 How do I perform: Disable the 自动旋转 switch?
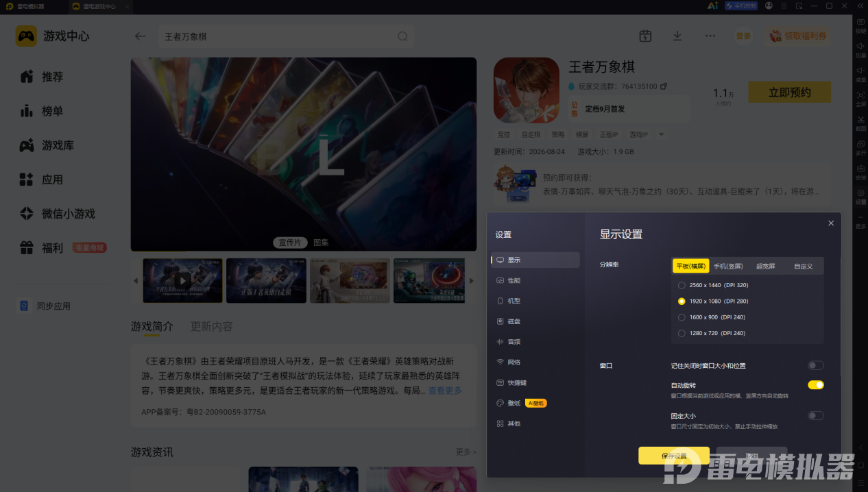coord(815,385)
